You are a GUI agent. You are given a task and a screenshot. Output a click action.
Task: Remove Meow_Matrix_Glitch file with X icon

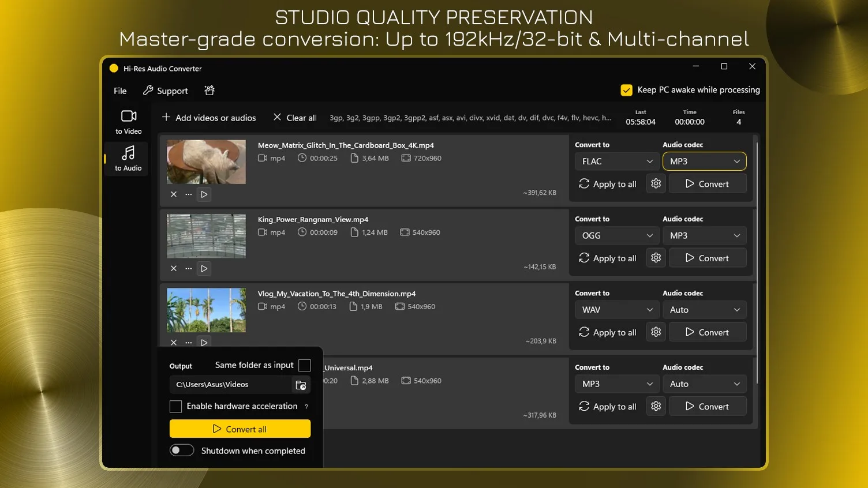pyautogui.click(x=174, y=194)
